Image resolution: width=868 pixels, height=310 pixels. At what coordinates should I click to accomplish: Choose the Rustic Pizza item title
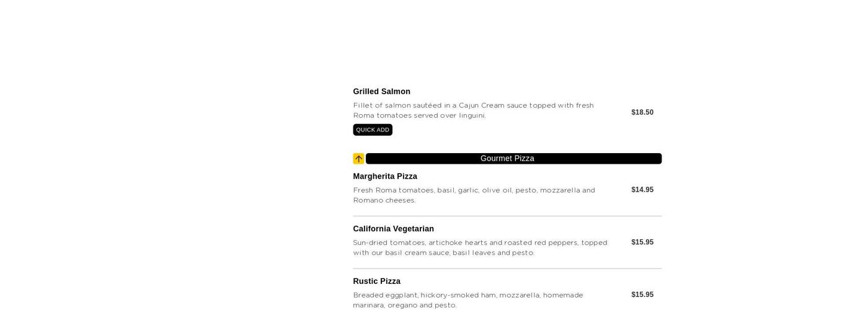pyautogui.click(x=376, y=281)
